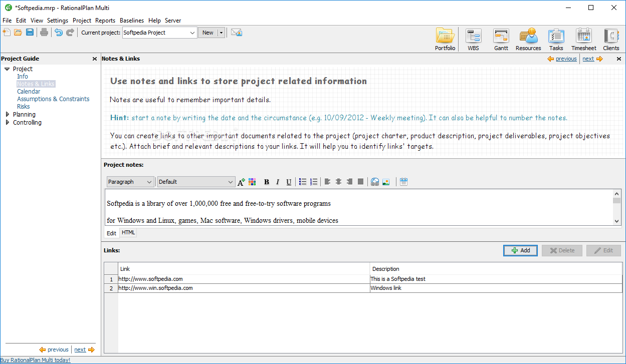Align notes text left
The height and width of the screenshot is (364, 626).
point(327,182)
